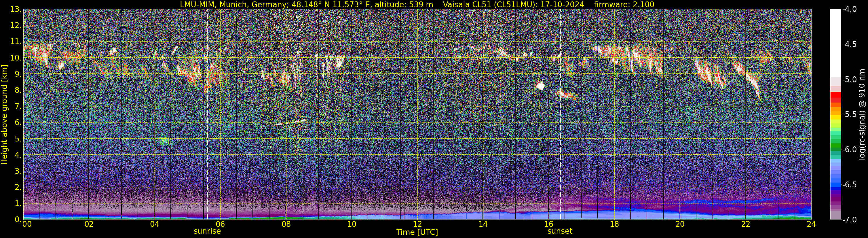Viewport: 868px width, 238px height.
Task: Select the 'sunset' label below the time axis
Action: pos(560,231)
